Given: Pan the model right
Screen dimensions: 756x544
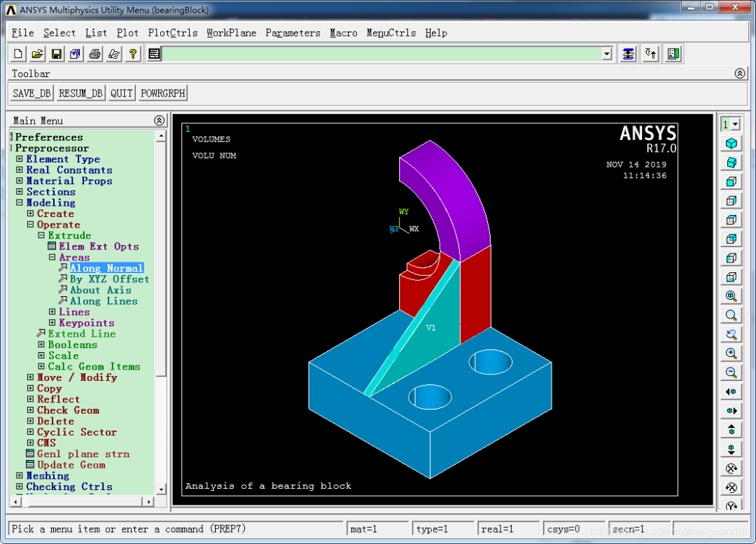Looking at the screenshot, I should 731,410.
